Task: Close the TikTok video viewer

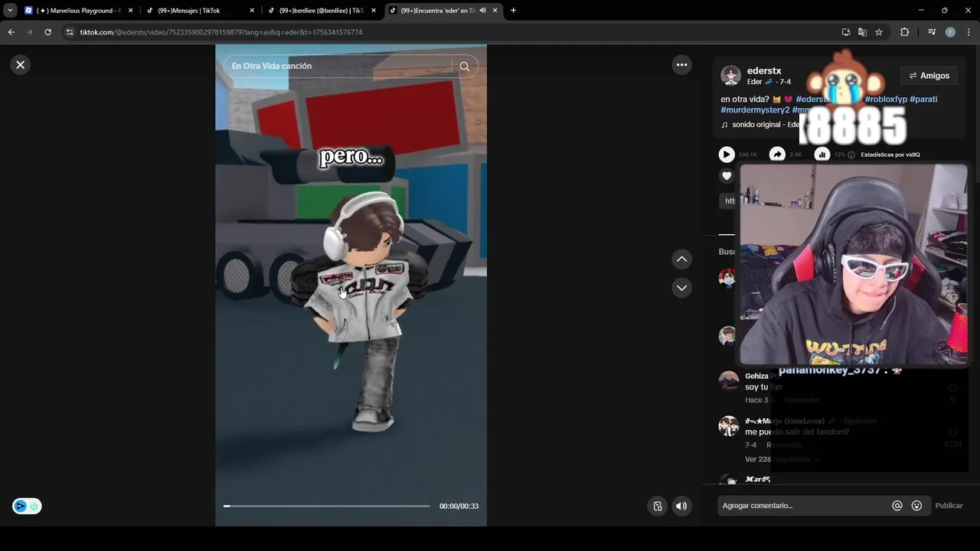Action: tap(21, 65)
